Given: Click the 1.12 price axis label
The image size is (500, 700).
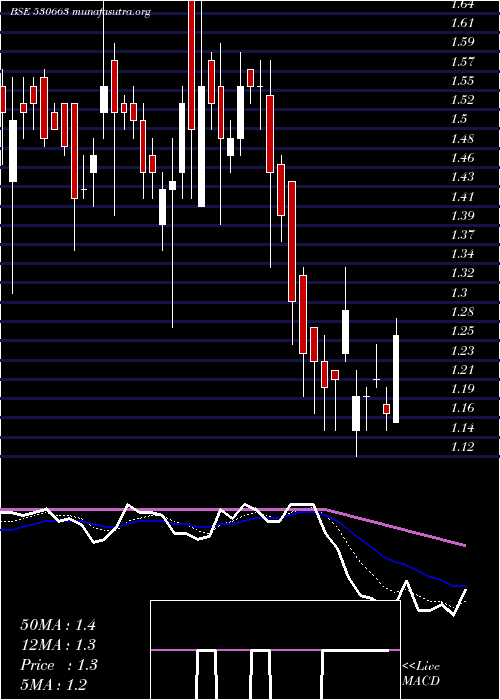Looking at the screenshot, I should [x=462, y=447].
